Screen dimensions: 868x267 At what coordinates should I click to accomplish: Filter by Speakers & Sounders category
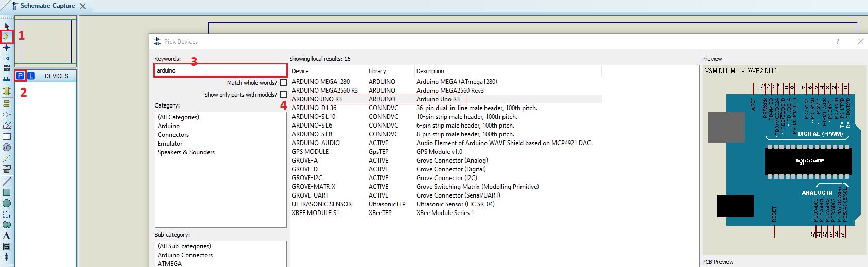186,152
